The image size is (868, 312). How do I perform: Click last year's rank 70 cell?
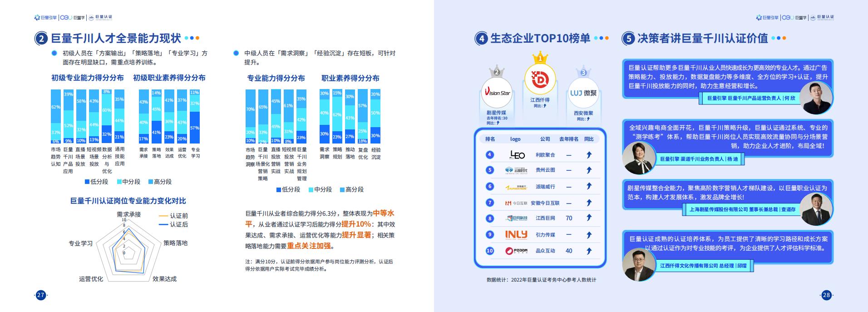tap(569, 218)
